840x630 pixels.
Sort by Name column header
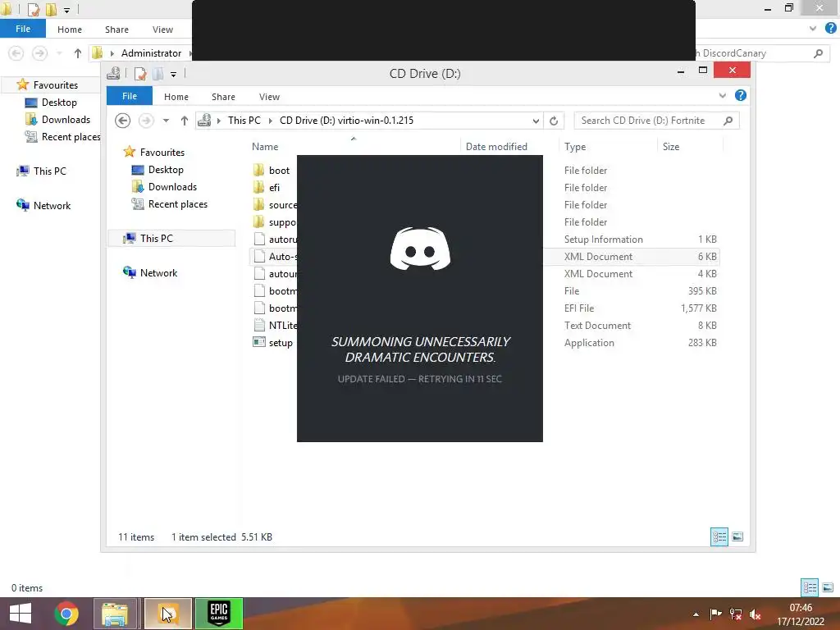click(x=265, y=146)
